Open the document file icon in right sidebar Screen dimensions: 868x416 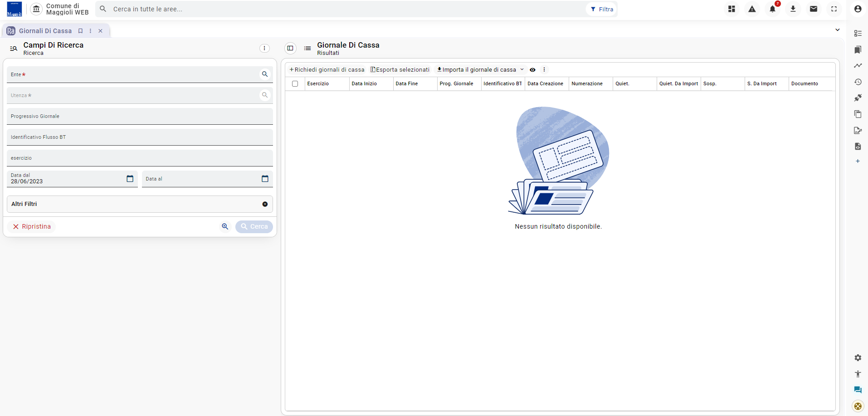[858, 147]
